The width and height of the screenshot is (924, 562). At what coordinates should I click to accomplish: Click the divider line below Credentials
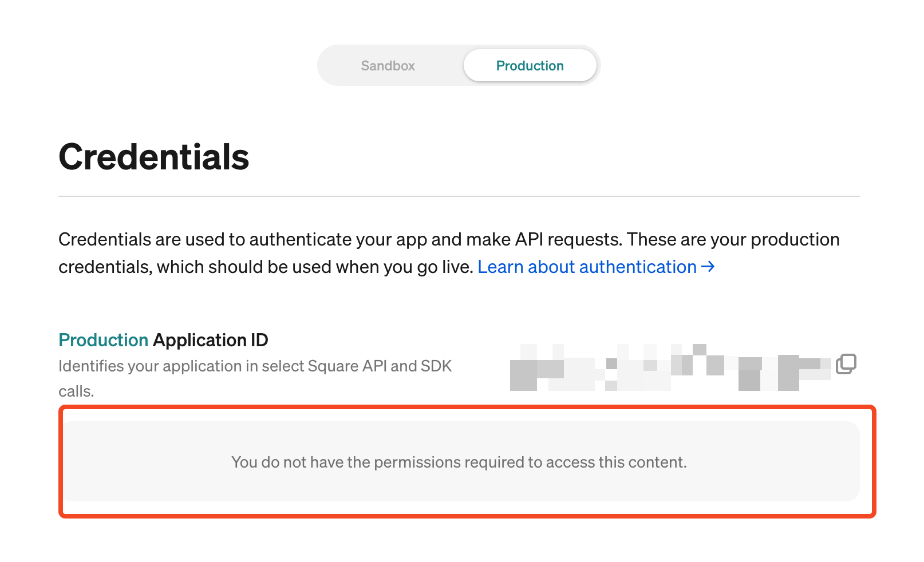(x=459, y=196)
